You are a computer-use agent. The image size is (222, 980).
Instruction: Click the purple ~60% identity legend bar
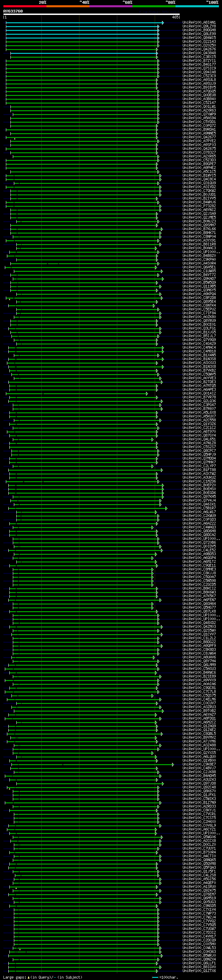[x=111, y=6]
